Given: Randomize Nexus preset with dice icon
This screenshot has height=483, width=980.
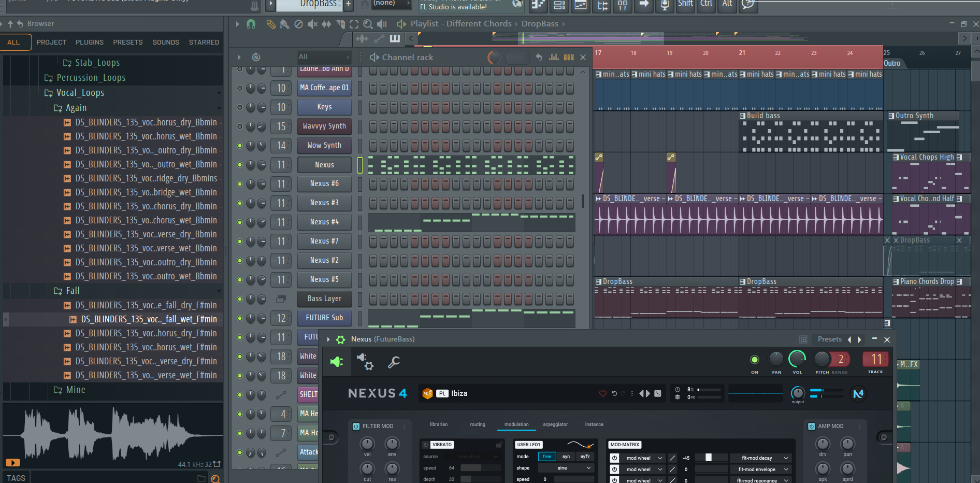Looking at the screenshot, I should pyautogui.click(x=658, y=393).
